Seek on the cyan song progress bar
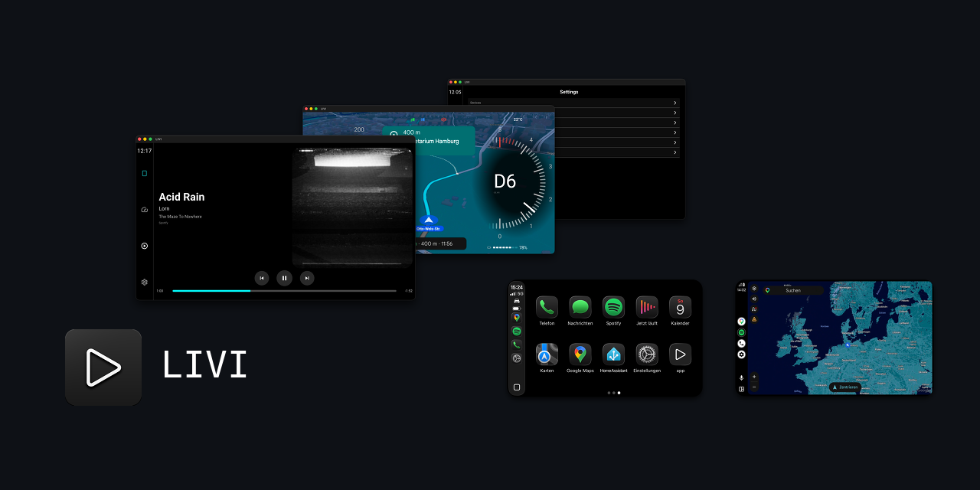The height and width of the screenshot is (490, 980). tap(284, 291)
